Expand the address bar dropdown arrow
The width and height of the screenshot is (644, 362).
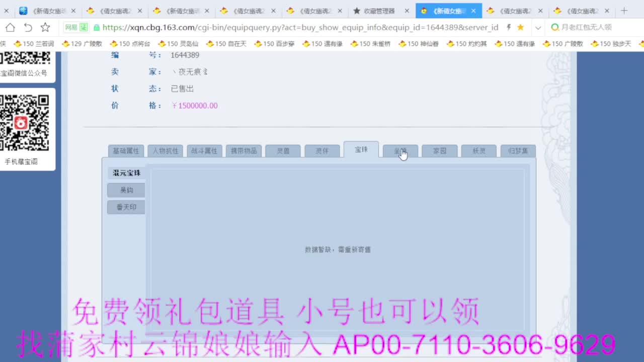tap(538, 28)
